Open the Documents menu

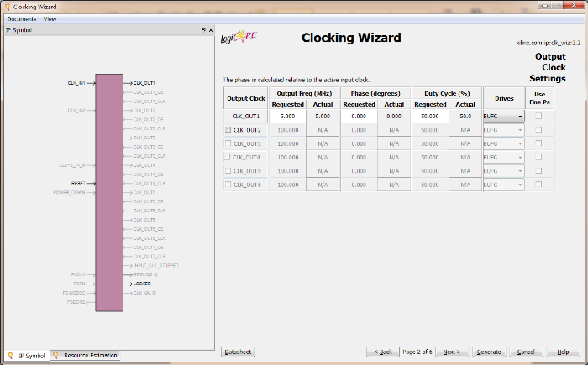(22, 18)
